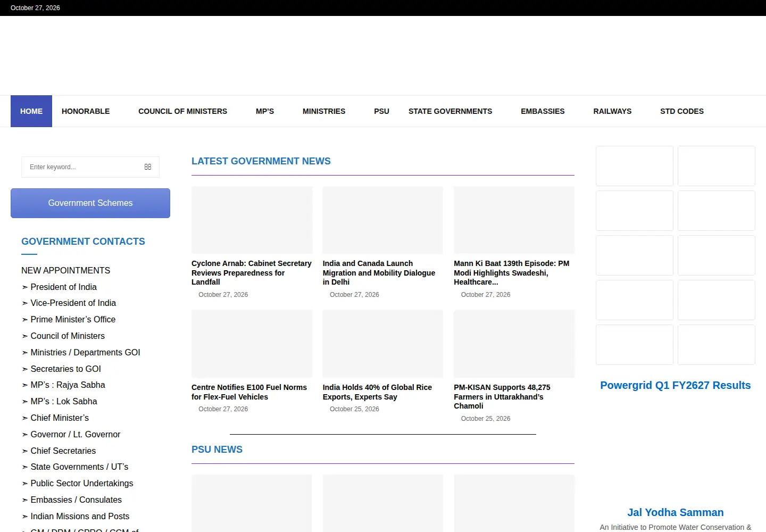Open the MP's : Lok Sabha link
The height and width of the screenshot is (532, 766).
[64, 402]
